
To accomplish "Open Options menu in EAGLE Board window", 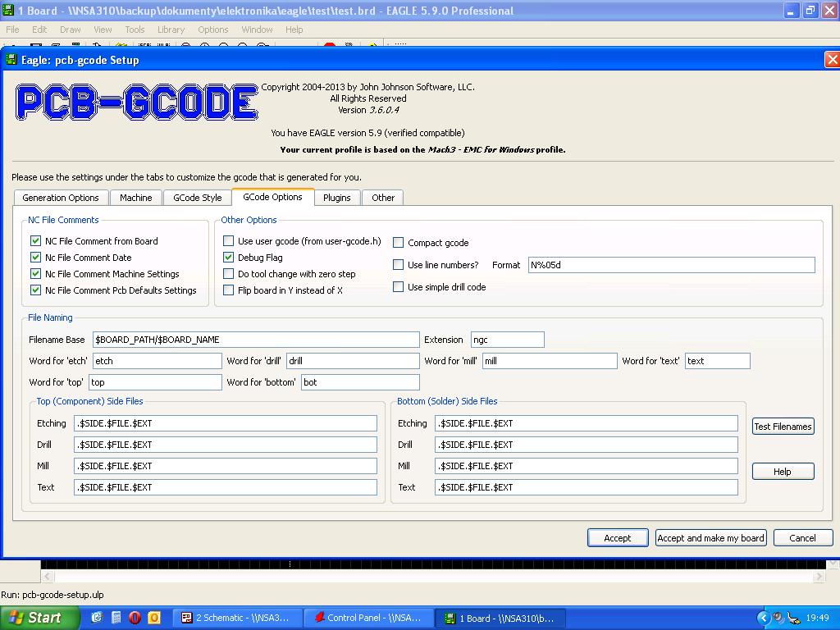I will click(212, 30).
